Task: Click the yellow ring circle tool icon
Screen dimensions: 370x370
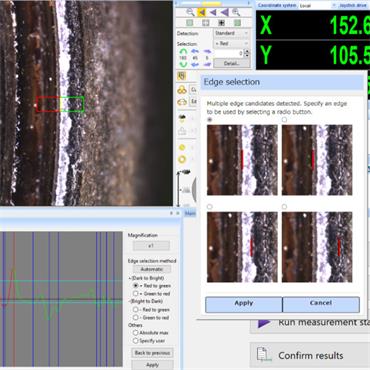Action: click(182, 160)
